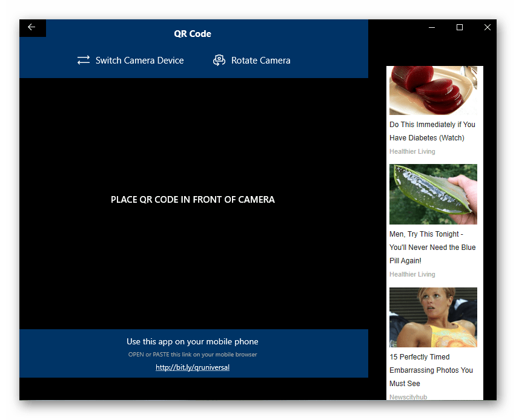Click 'OPEN or PASTE this link' instruction text

(193, 355)
